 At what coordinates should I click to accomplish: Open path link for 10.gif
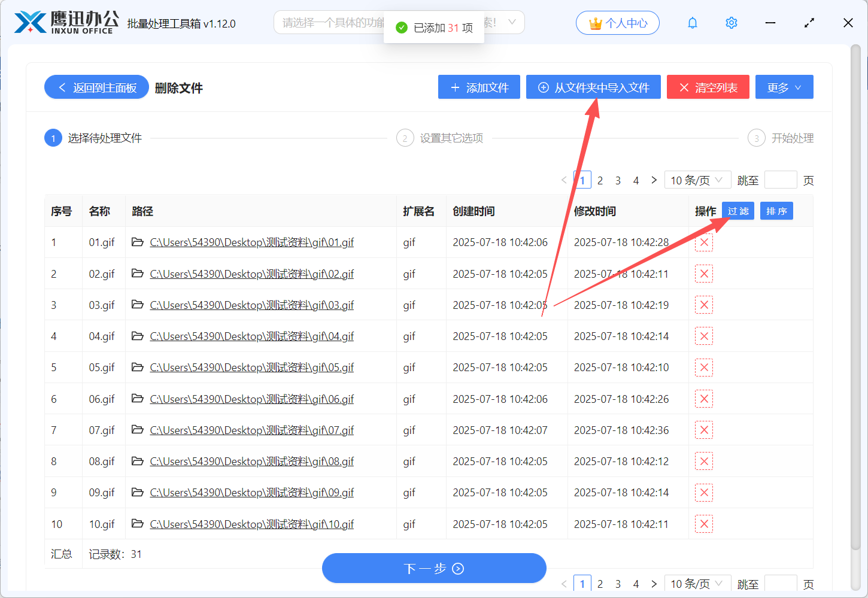(x=251, y=524)
